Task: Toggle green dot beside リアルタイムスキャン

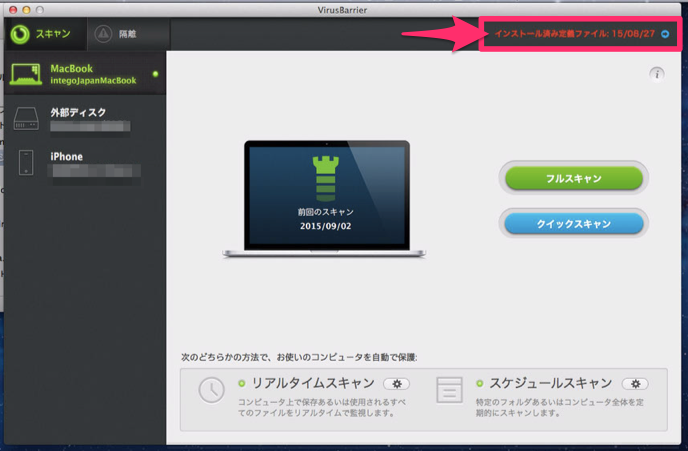Action: tap(241, 383)
